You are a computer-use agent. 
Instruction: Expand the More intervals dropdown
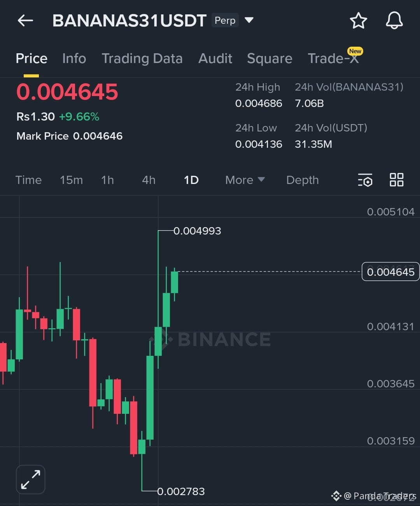245,180
